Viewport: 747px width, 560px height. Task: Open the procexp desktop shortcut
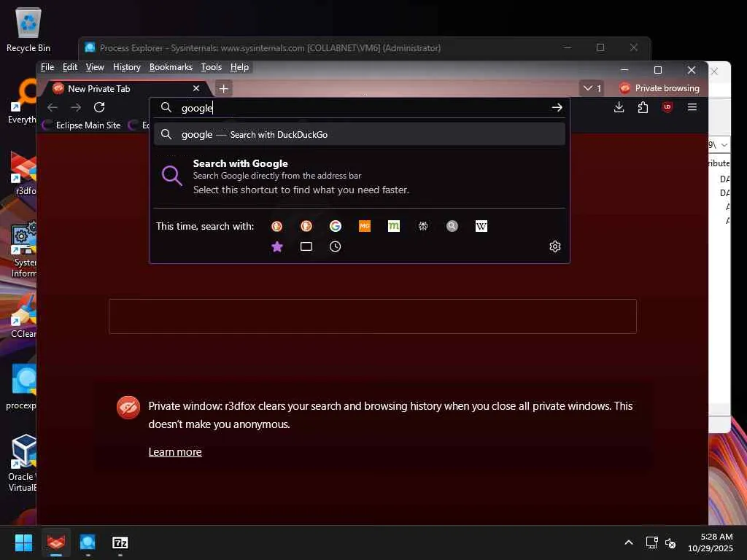tap(21, 387)
